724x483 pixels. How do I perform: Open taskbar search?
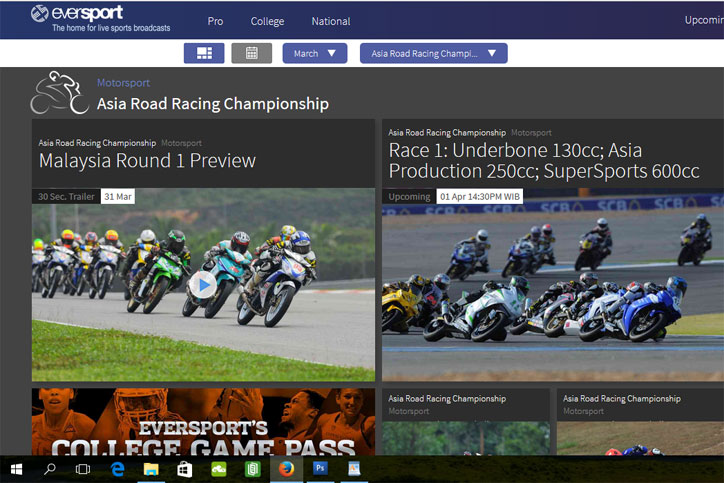click(x=49, y=470)
